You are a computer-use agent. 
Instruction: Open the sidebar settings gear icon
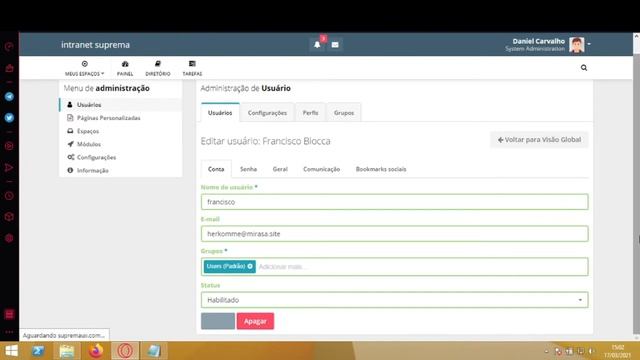(9, 238)
